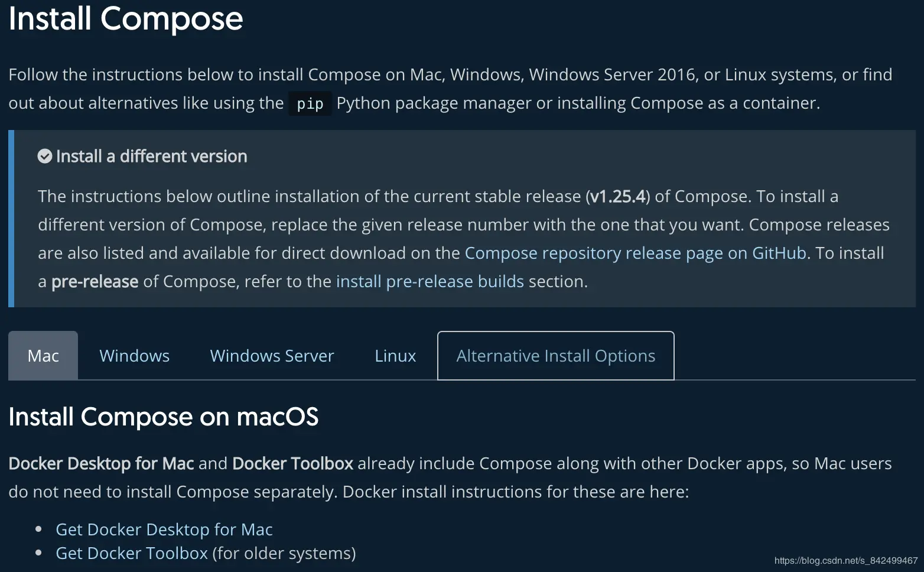924x572 pixels.
Task: Click the Get Docker Toolbox link
Action: click(131, 553)
